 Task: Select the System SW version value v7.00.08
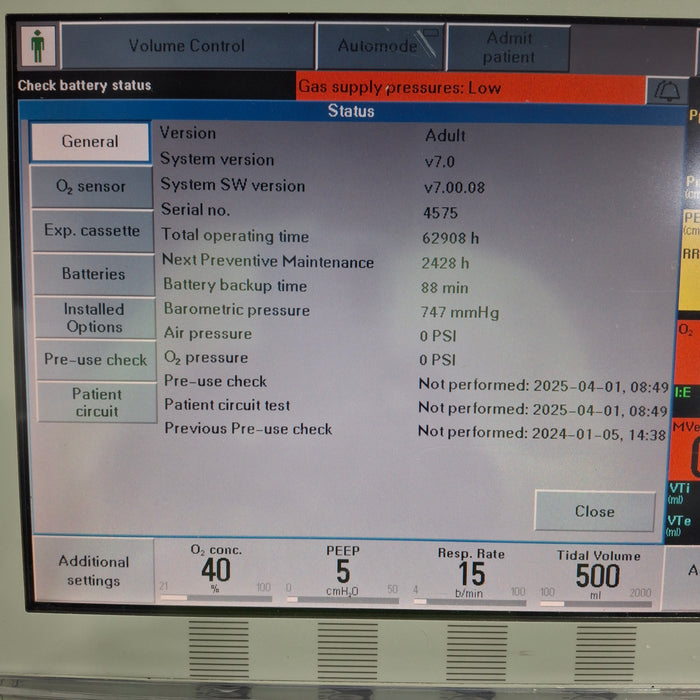454,188
